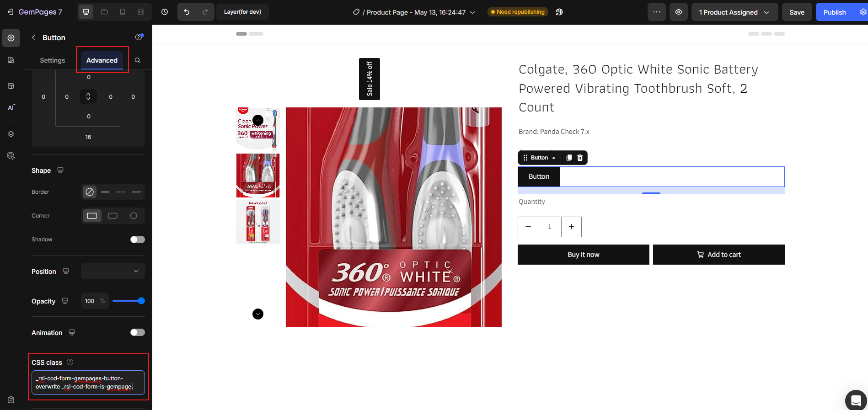Switch to tablet device view

(x=104, y=12)
